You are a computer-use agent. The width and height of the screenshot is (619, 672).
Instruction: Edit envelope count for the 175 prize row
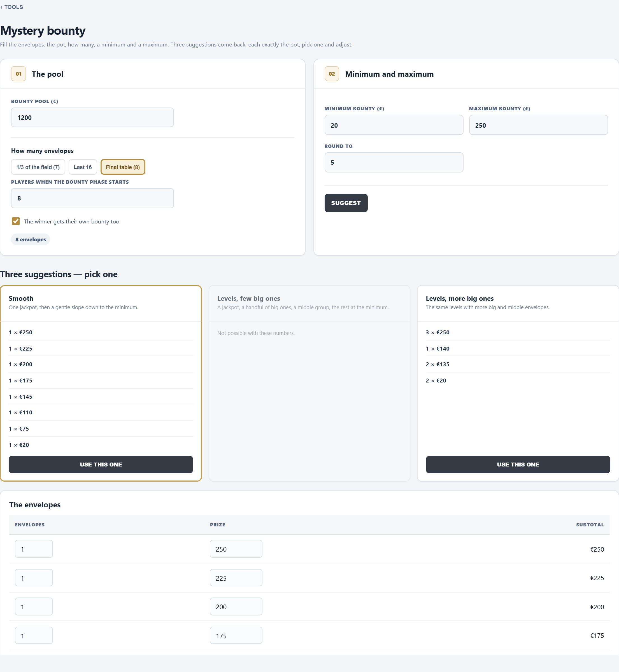pos(34,636)
